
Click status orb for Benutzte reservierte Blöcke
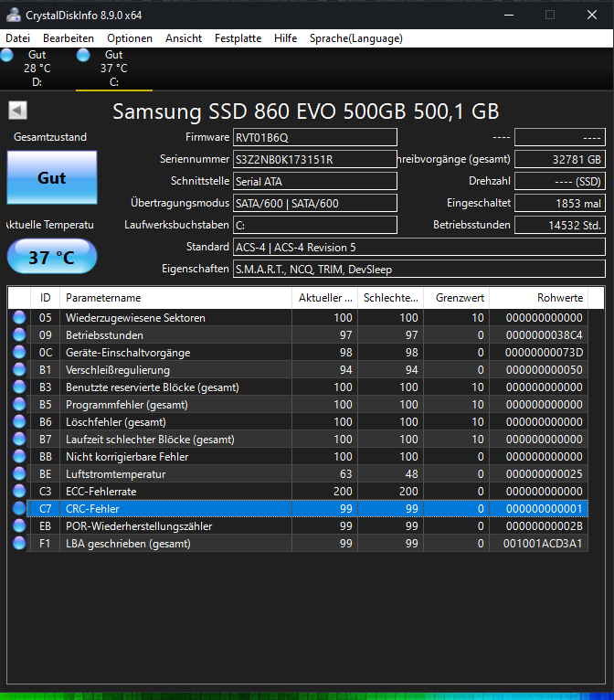click(x=19, y=387)
